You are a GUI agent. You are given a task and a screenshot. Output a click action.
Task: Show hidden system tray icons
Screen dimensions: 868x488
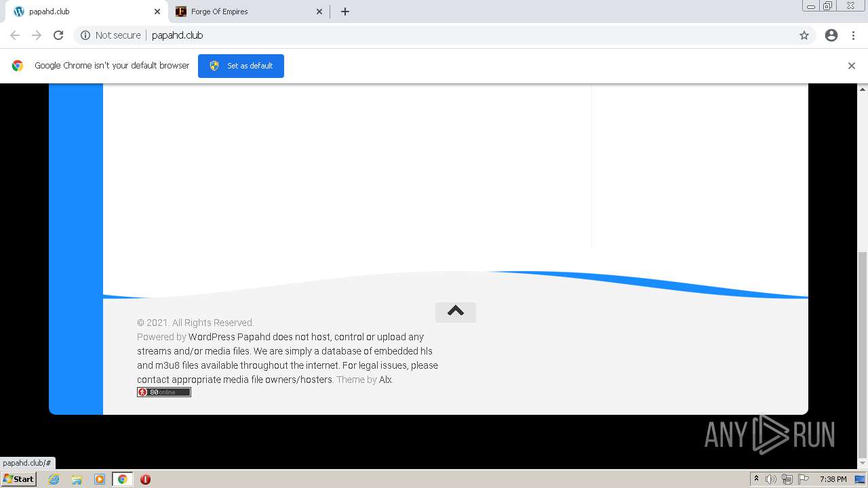[757, 479]
